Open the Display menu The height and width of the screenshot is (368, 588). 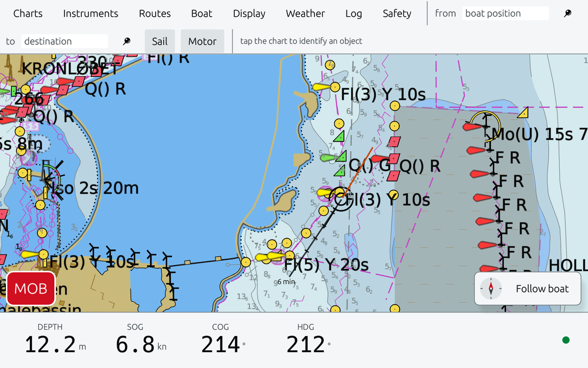pos(249,14)
